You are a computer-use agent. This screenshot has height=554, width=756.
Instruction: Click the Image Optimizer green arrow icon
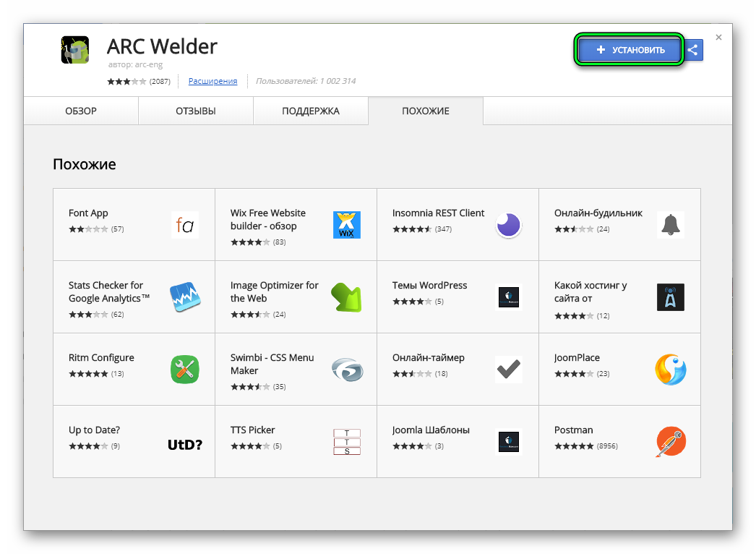click(x=347, y=297)
